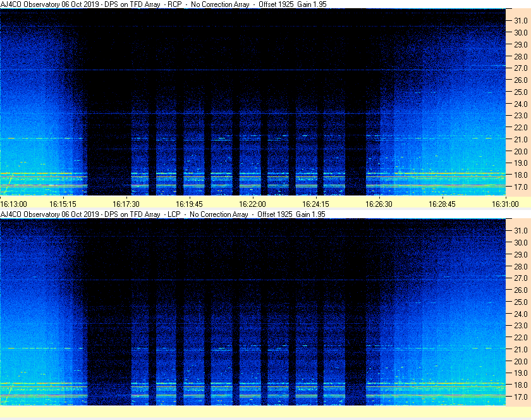Viewport: 531px width, 420px height.
Task: Pick the 20.0 frequency label on LCP plot
Action: click(521, 361)
